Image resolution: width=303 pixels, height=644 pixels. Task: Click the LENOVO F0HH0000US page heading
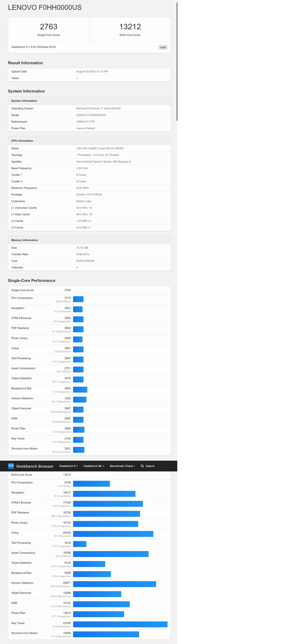(45, 7)
